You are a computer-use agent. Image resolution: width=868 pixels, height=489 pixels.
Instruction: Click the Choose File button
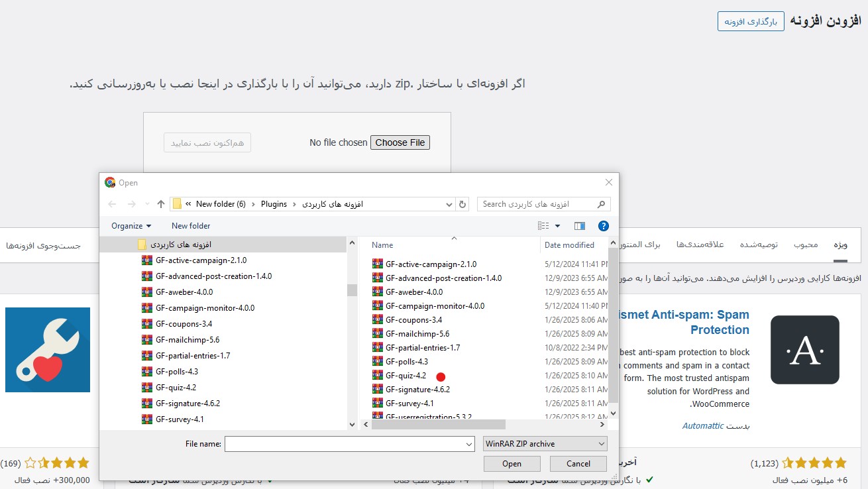tap(400, 142)
